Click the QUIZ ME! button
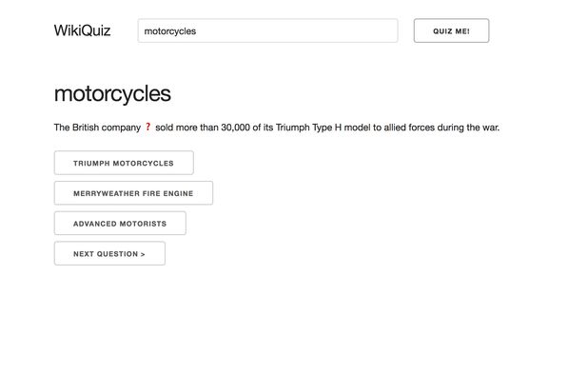Viewport: 588px width, 375px height. pyautogui.click(x=452, y=30)
